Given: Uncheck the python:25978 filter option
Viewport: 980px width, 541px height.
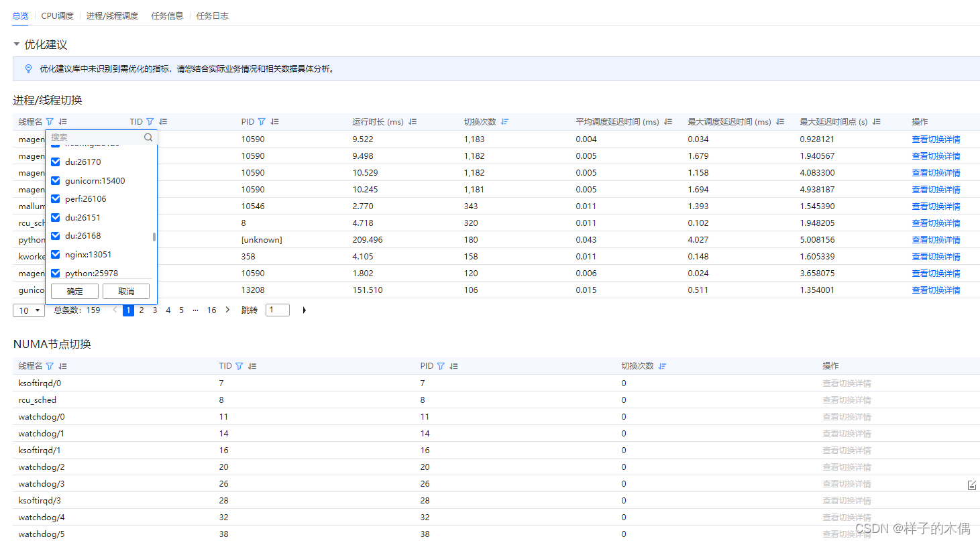Looking at the screenshot, I should 56,274.
